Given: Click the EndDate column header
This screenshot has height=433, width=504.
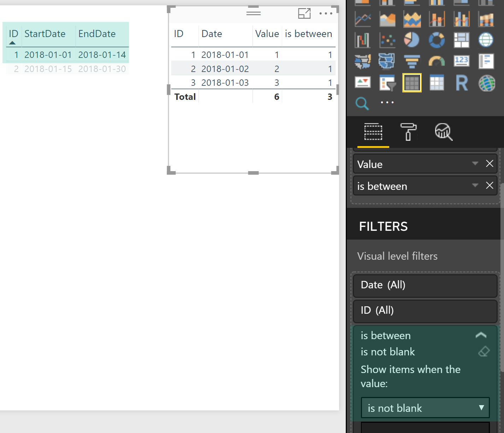Looking at the screenshot, I should click(x=97, y=34).
